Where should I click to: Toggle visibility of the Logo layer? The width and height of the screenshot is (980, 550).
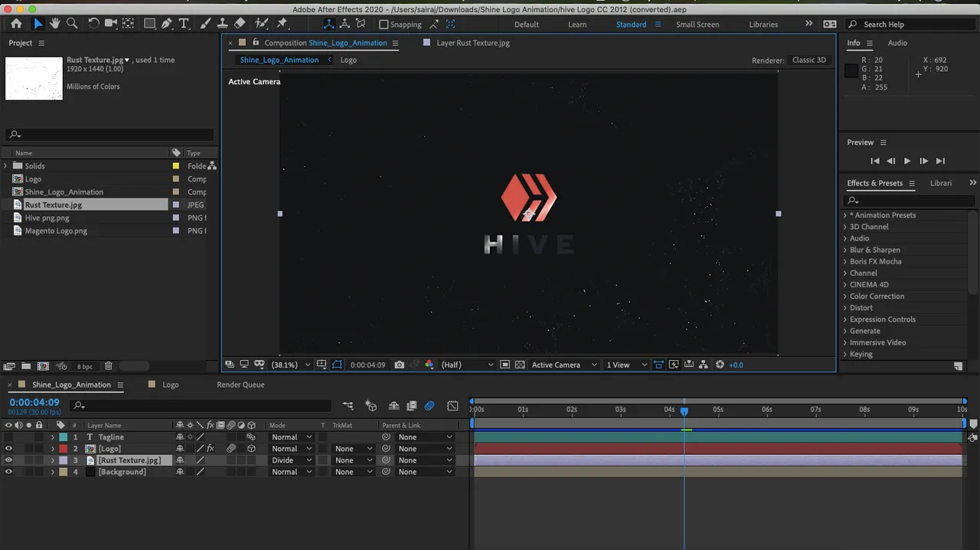pos(8,449)
